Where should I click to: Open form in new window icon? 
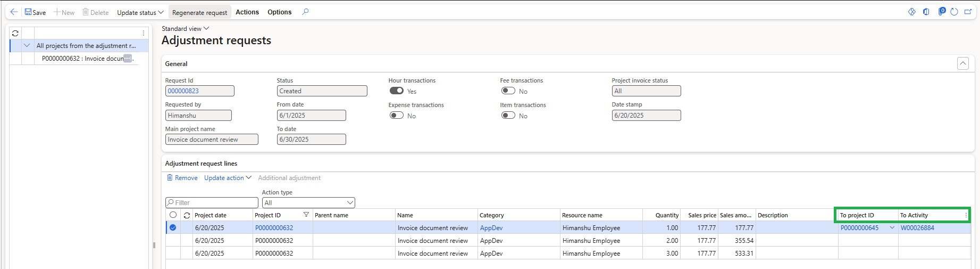click(x=968, y=12)
